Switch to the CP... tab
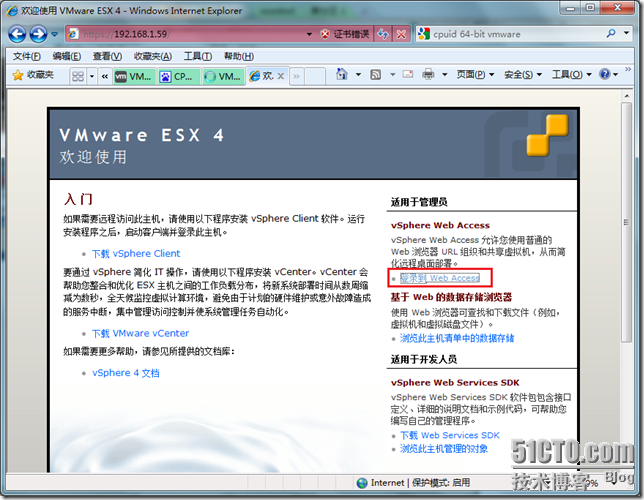The image size is (644, 500). [179, 76]
